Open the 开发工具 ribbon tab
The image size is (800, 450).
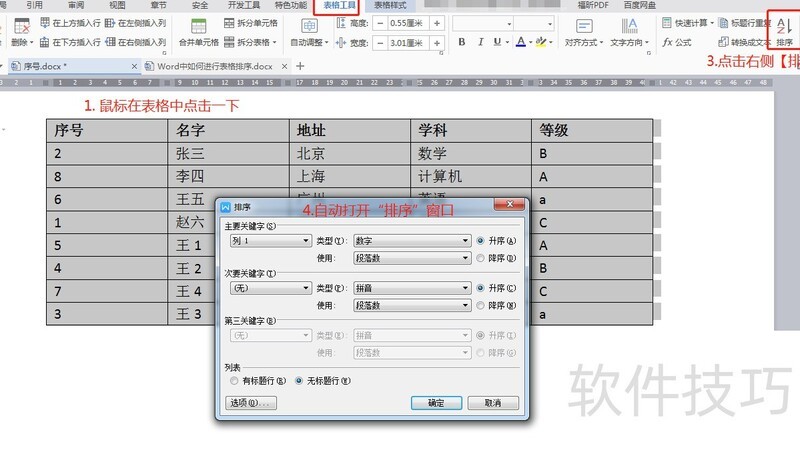click(243, 5)
